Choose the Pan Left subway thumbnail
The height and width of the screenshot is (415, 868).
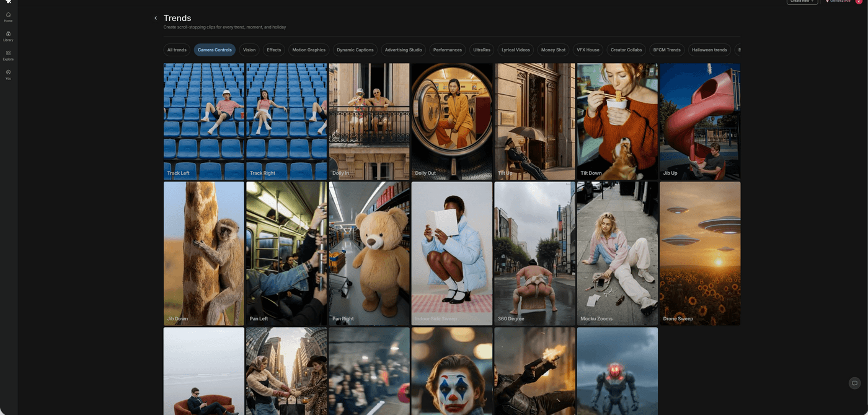coord(286,253)
